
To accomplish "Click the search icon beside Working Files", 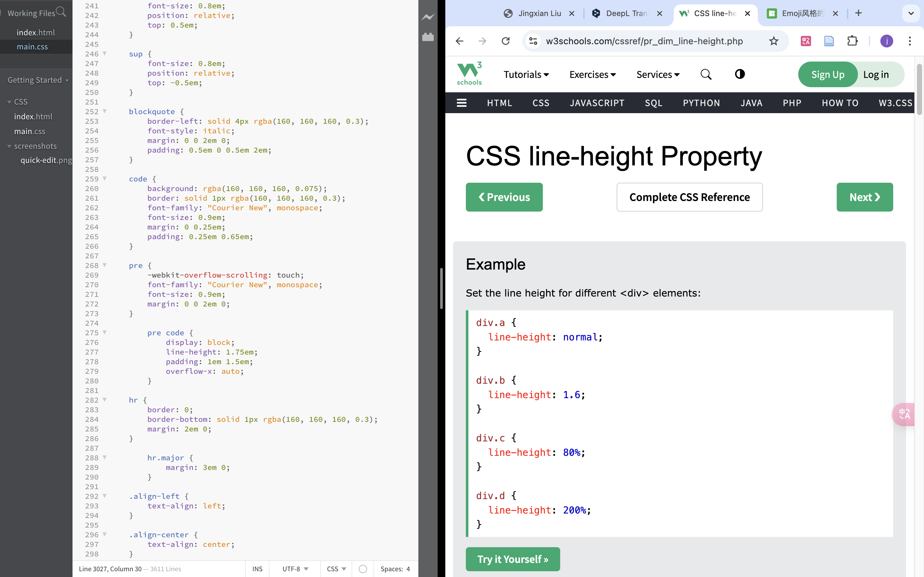I will coord(61,12).
